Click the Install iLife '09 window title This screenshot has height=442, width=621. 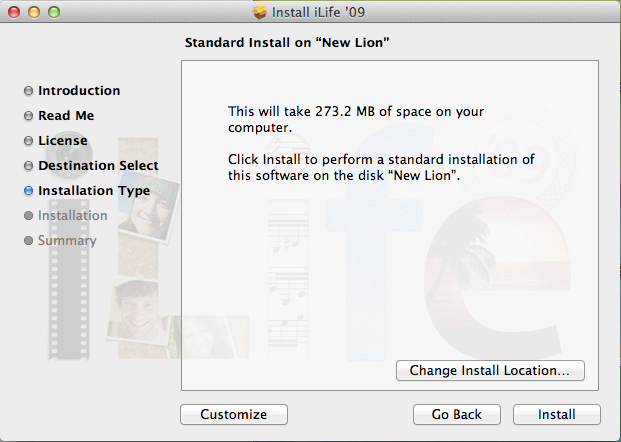pyautogui.click(x=320, y=12)
